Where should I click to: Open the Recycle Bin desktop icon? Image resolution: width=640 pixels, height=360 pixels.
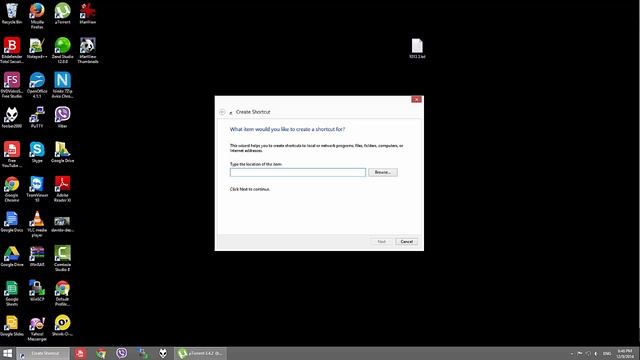click(12, 13)
